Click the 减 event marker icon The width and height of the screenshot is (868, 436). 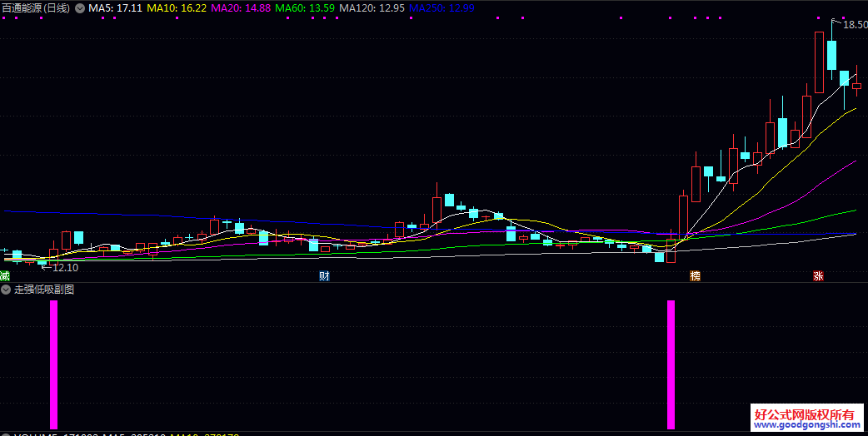click(x=4, y=275)
